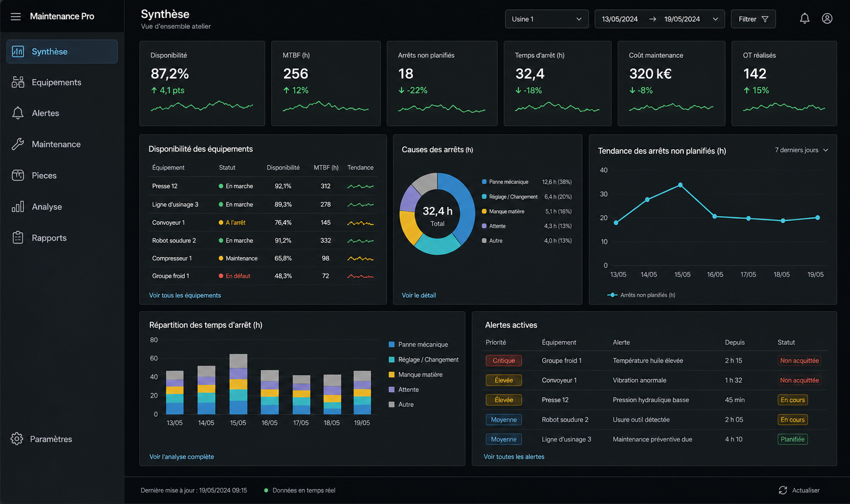850x504 pixels.
Task: Open the Paramètres gear icon
Action: coord(17,439)
